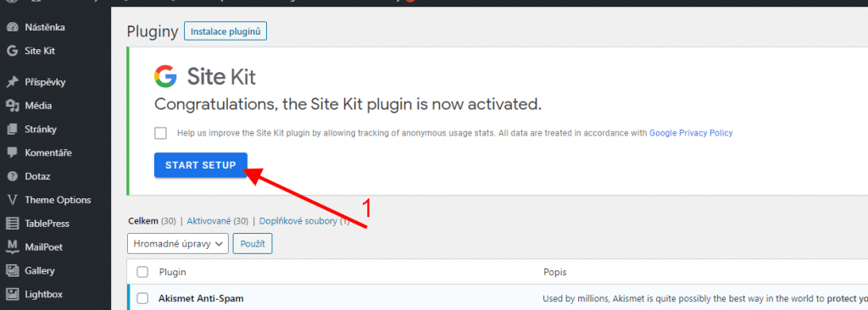
Task: Apply bulk action with Použít button
Action: click(x=253, y=243)
